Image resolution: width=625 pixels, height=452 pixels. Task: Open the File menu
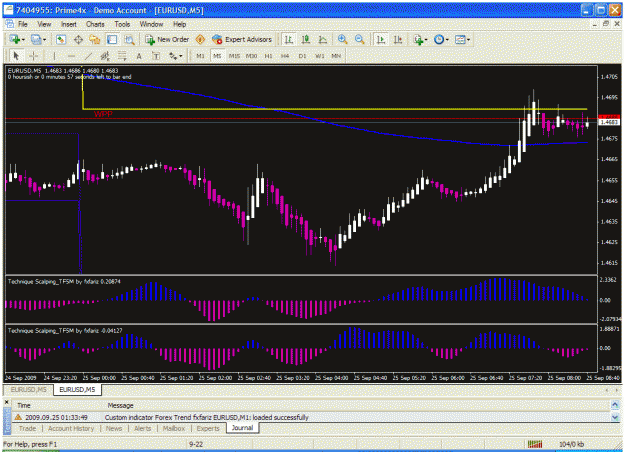(23, 24)
